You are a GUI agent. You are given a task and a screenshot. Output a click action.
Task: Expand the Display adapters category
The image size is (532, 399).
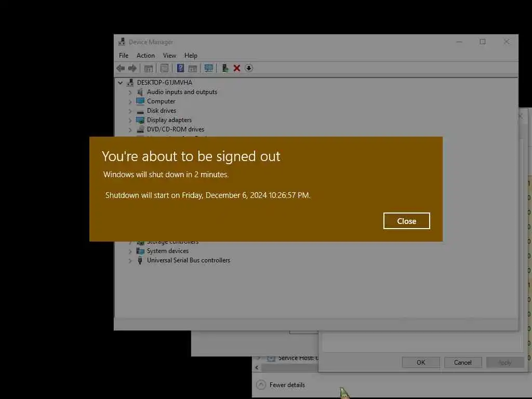coord(130,120)
